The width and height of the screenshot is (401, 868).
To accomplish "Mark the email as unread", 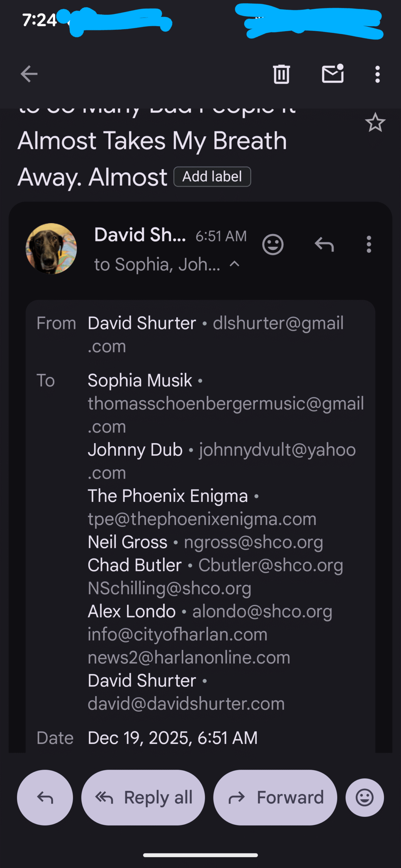I will (332, 74).
